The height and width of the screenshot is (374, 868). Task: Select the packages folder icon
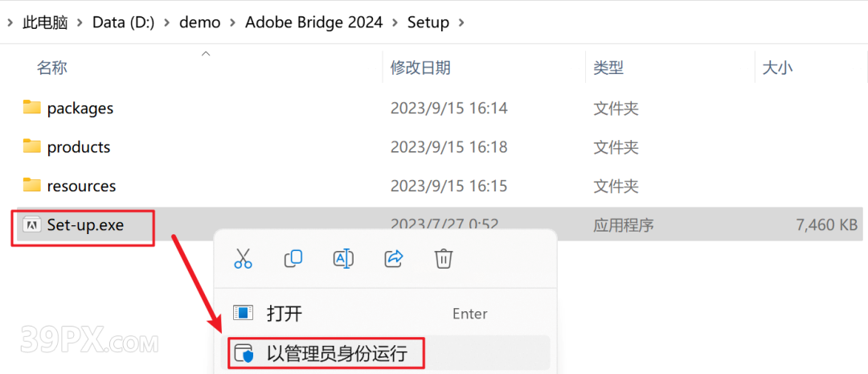coord(32,107)
